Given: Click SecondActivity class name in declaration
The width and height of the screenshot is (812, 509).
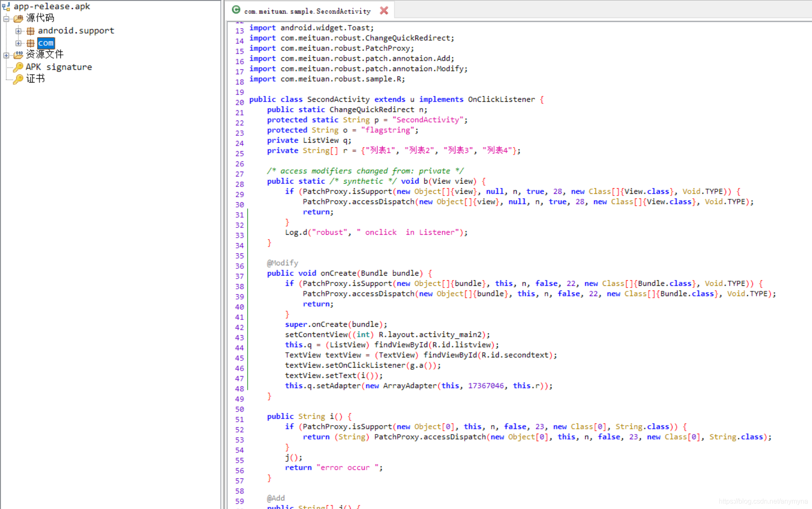Looking at the screenshot, I should (338, 99).
